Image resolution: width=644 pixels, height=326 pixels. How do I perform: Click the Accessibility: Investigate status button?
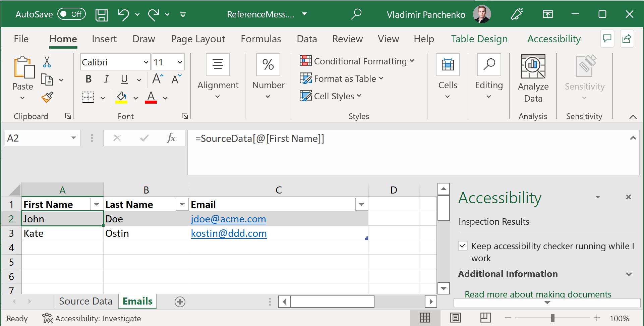(x=92, y=318)
